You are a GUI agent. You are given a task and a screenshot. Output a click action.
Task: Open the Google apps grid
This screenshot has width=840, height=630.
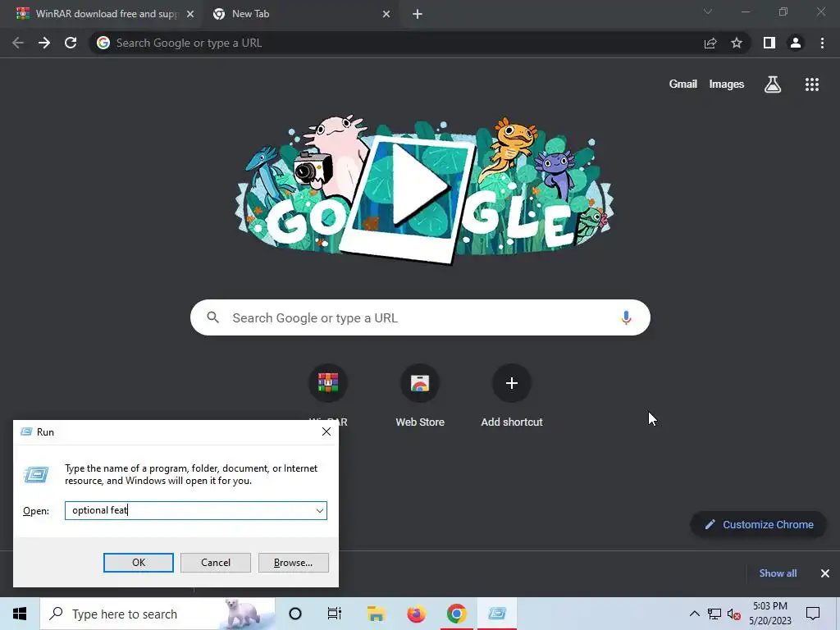pos(812,84)
